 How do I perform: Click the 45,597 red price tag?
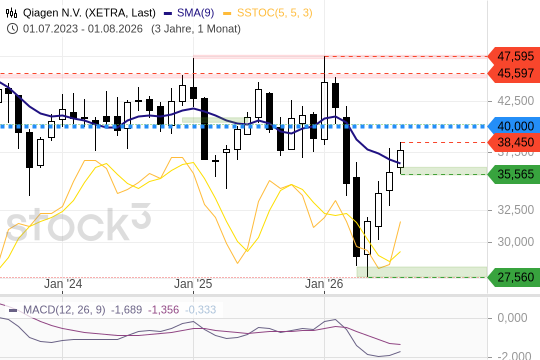pos(515,73)
